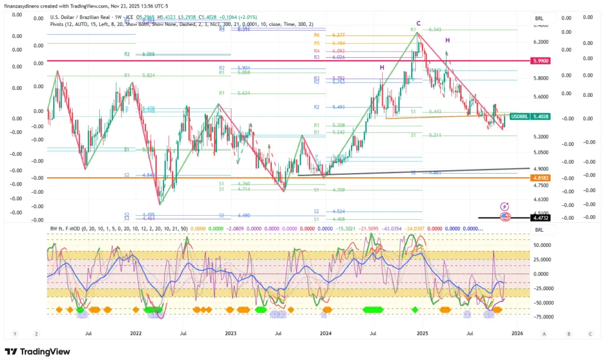Viewport: 605px width, 364px height.
Task: Click the orange 4.8183 price level label
Action: [541, 178]
